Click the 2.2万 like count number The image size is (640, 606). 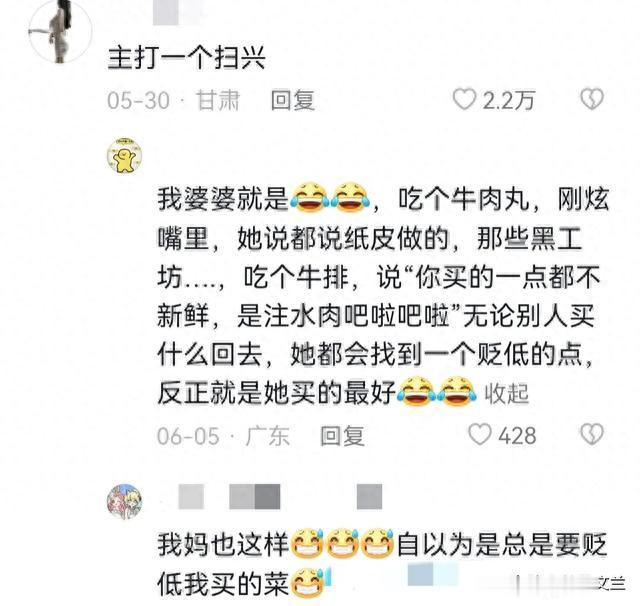coord(509,100)
